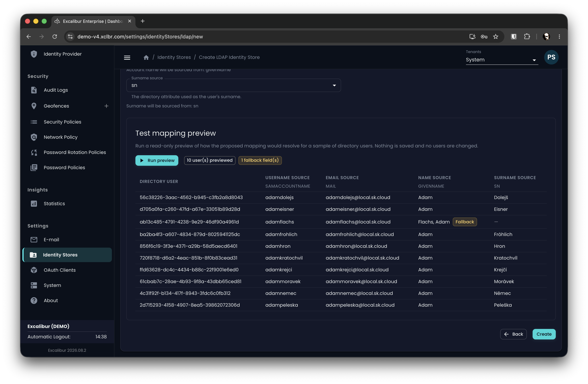Click the Back button
This screenshot has height=384, width=588.
coord(513,334)
